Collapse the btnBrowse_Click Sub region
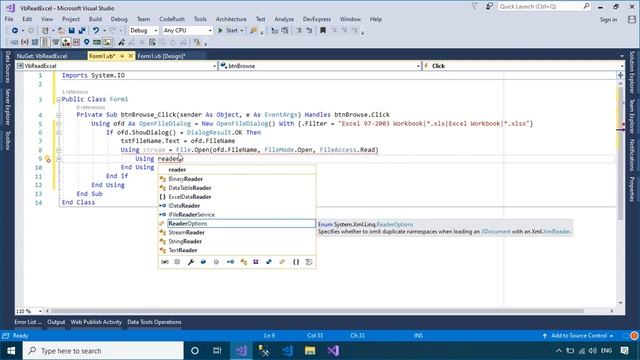640x360 pixels. coord(58,115)
